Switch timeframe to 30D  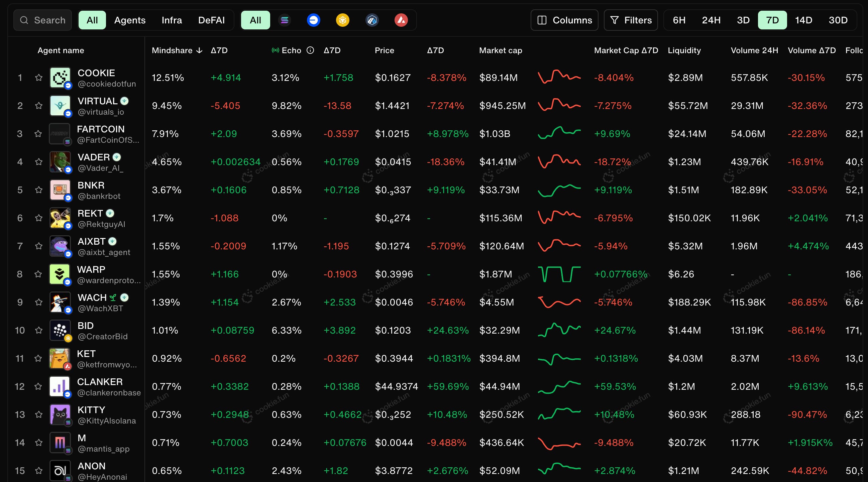tap(838, 20)
